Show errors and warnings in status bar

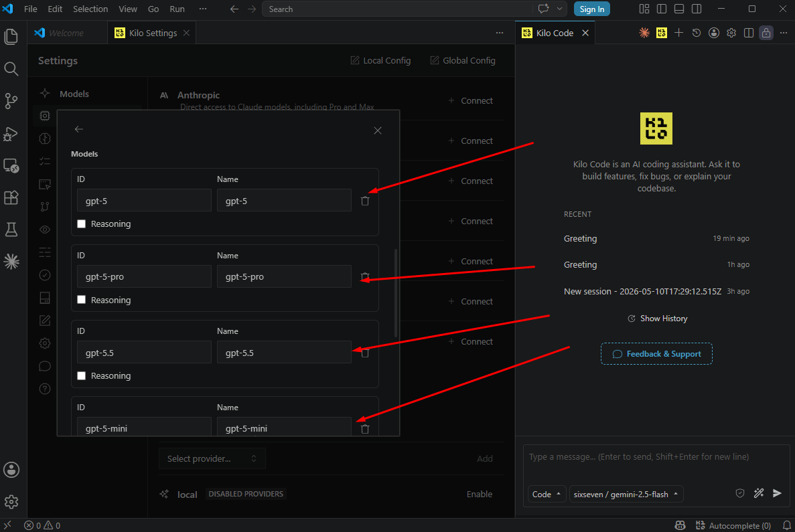point(43,525)
